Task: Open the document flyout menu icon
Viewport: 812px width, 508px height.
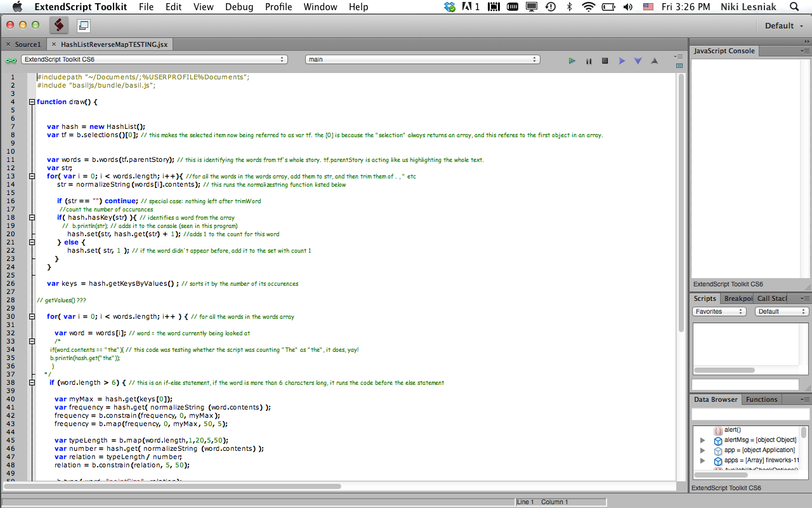Action: (x=678, y=57)
